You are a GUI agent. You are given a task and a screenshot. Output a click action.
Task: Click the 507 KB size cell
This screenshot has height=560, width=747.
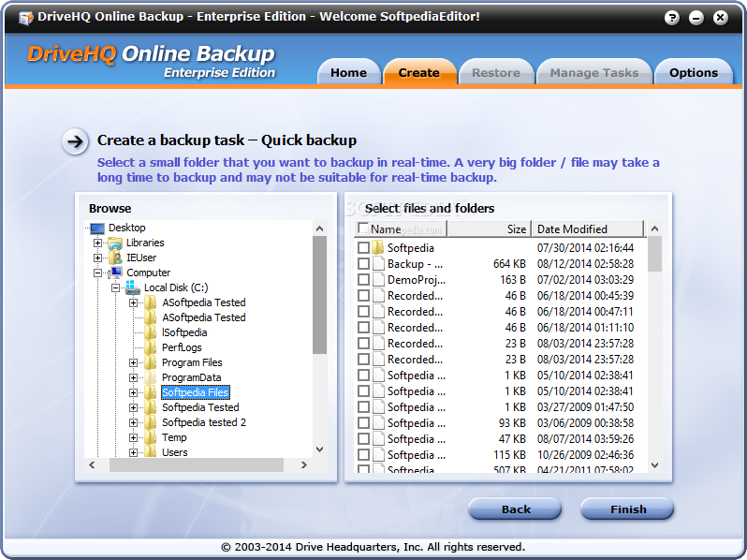[509, 469]
